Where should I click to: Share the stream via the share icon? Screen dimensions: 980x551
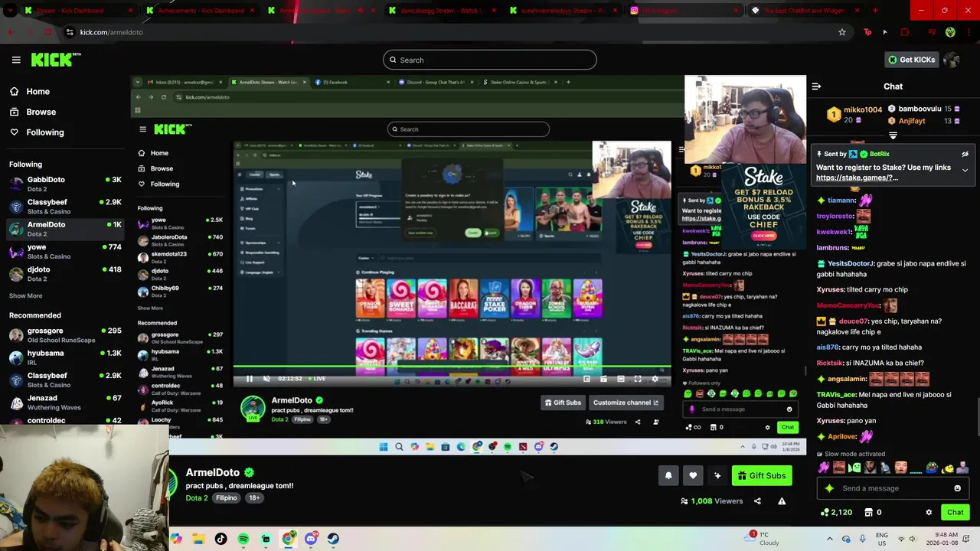pos(757,501)
